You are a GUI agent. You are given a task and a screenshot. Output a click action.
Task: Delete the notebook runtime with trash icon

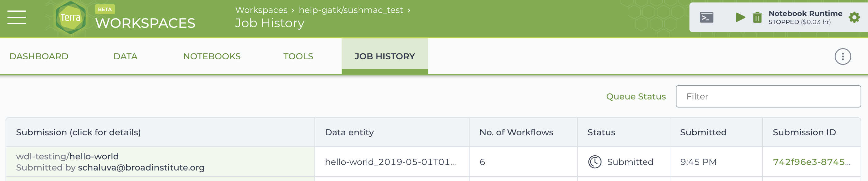[757, 17]
